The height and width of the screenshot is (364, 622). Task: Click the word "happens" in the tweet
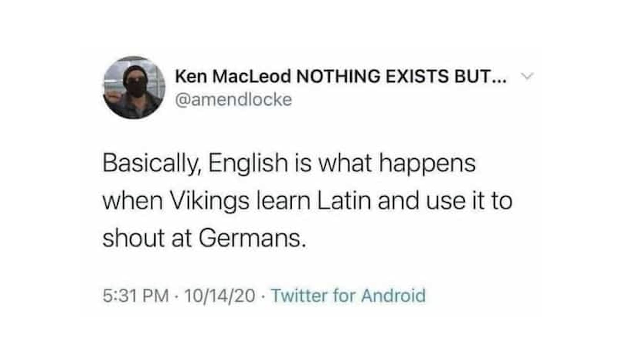427,163
